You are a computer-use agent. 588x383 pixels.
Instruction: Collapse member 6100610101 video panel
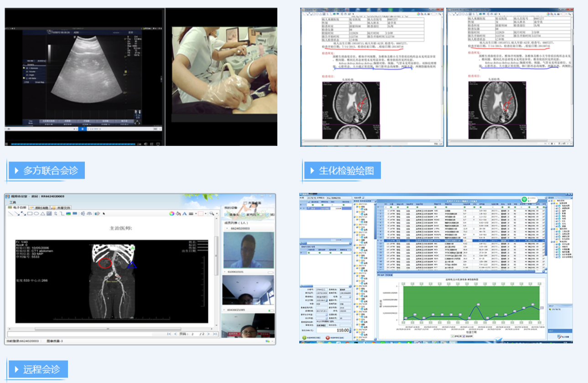224,272
